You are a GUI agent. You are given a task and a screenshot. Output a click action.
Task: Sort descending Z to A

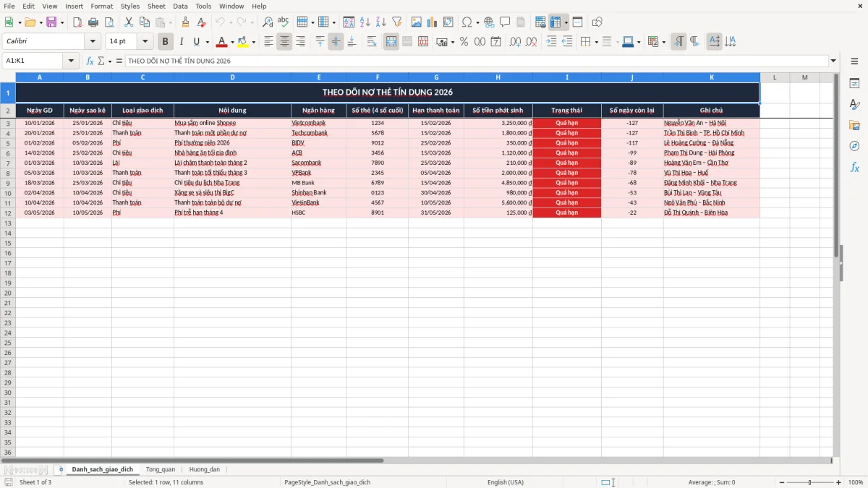(381, 22)
